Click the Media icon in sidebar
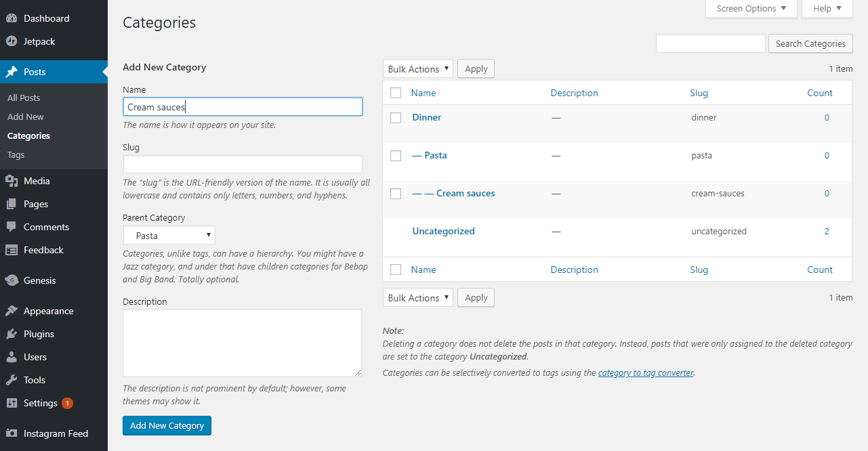 coord(12,181)
